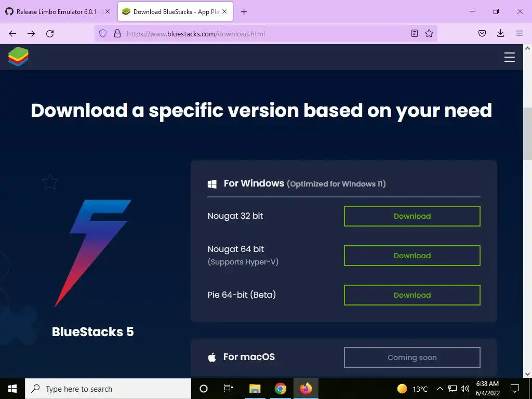Show hidden system tray icons
Viewport: 532px width, 399px height.
tap(440, 389)
